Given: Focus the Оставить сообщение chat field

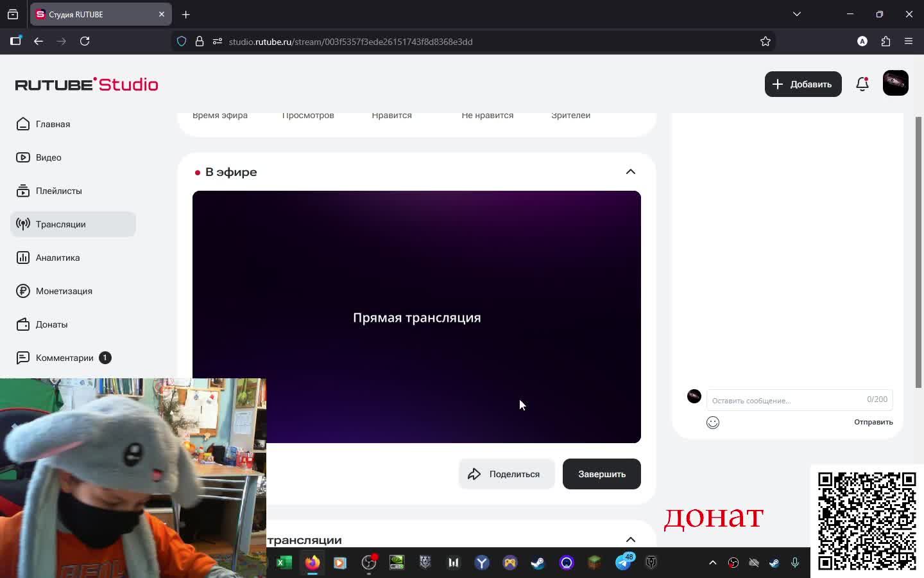Looking at the screenshot, I should point(800,400).
